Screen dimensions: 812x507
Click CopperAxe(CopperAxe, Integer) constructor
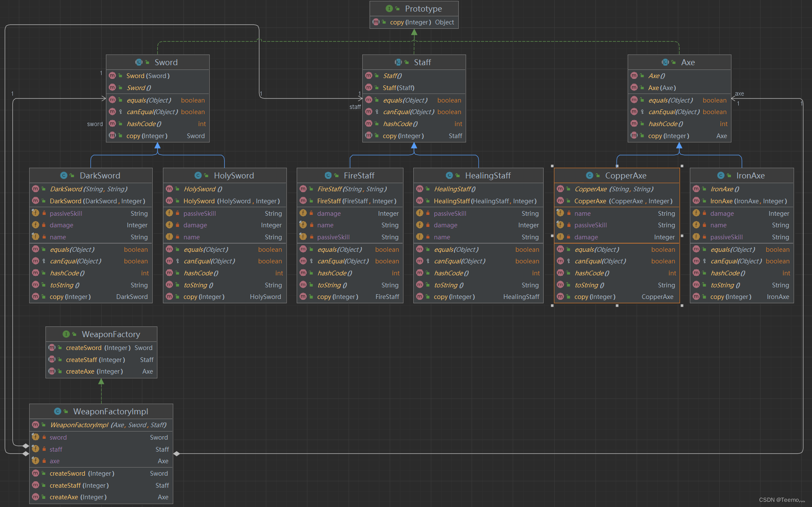coord(617,201)
